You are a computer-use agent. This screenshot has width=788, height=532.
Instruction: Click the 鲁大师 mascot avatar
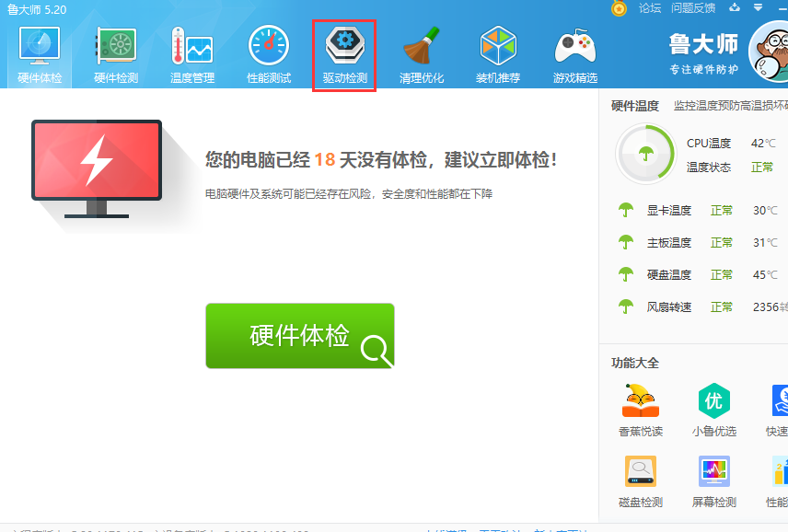pos(770,53)
